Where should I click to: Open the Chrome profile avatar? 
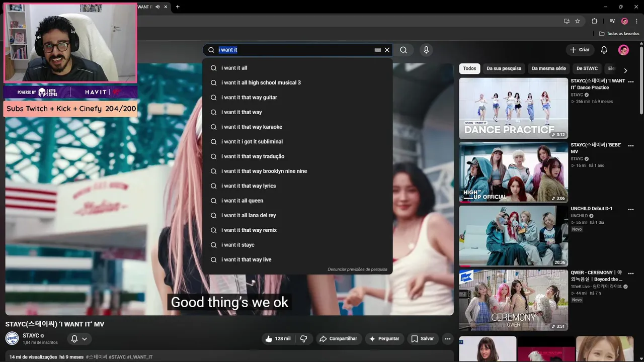(624, 21)
